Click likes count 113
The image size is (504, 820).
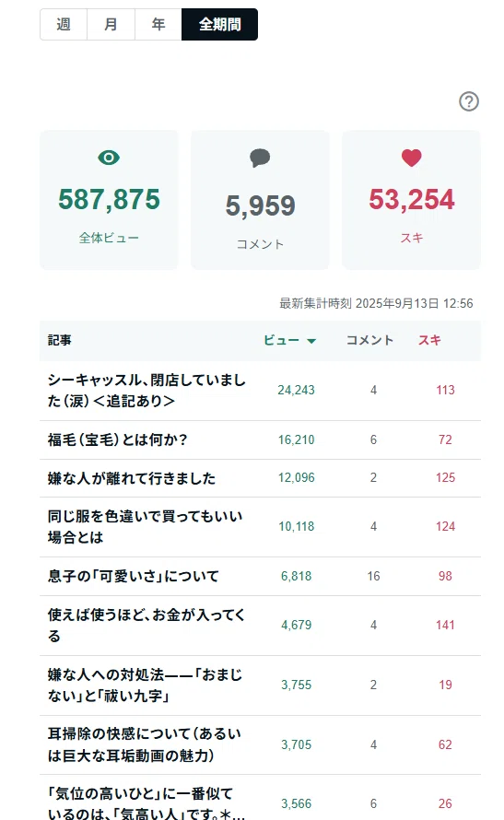(445, 390)
